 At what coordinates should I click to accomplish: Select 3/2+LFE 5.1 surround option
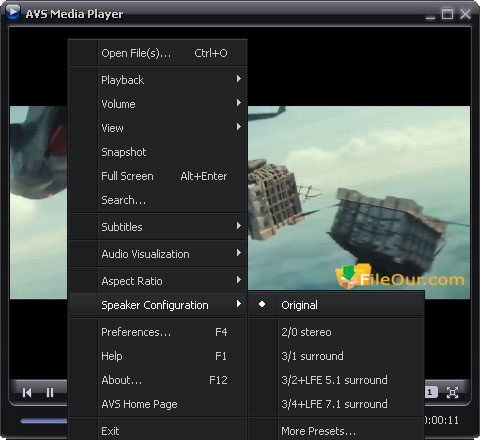click(336, 380)
